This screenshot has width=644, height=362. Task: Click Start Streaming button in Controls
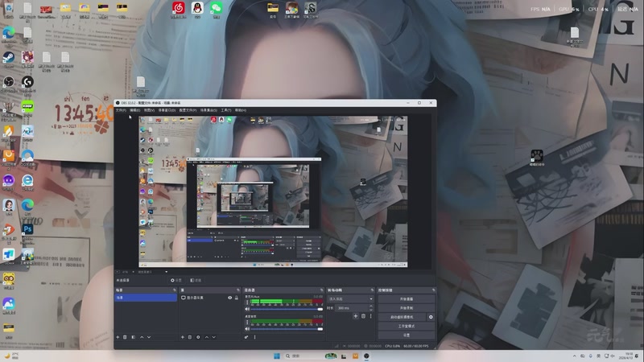pyautogui.click(x=407, y=298)
